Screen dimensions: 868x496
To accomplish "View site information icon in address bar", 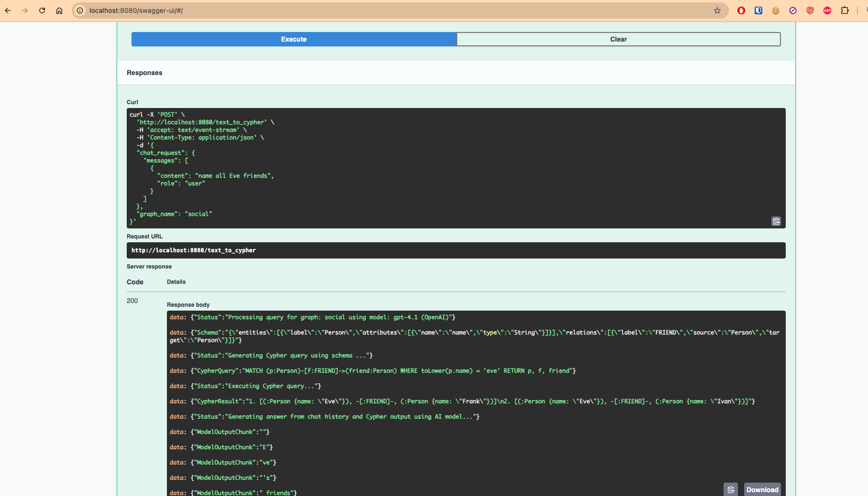I will click(x=80, y=11).
